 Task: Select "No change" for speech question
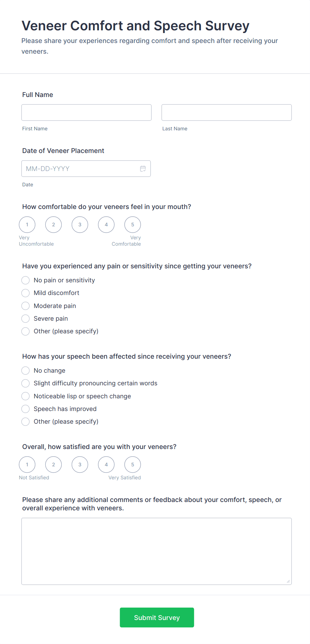pos(25,370)
